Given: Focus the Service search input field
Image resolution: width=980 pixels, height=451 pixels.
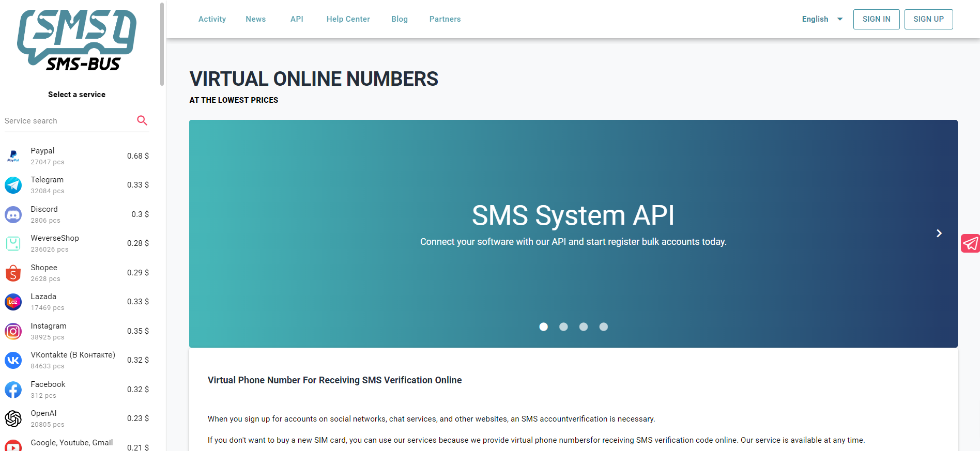Looking at the screenshot, I should pyautogui.click(x=67, y=121).
